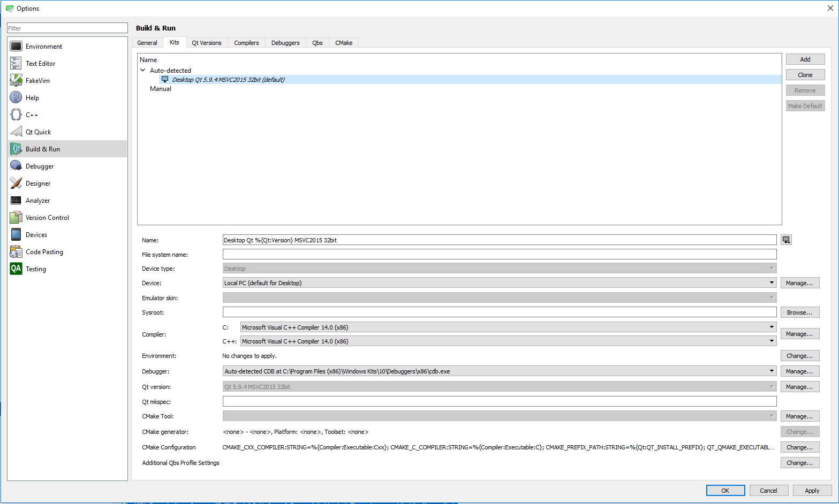
Task: Click Change button for Environment
Action: 800,356
